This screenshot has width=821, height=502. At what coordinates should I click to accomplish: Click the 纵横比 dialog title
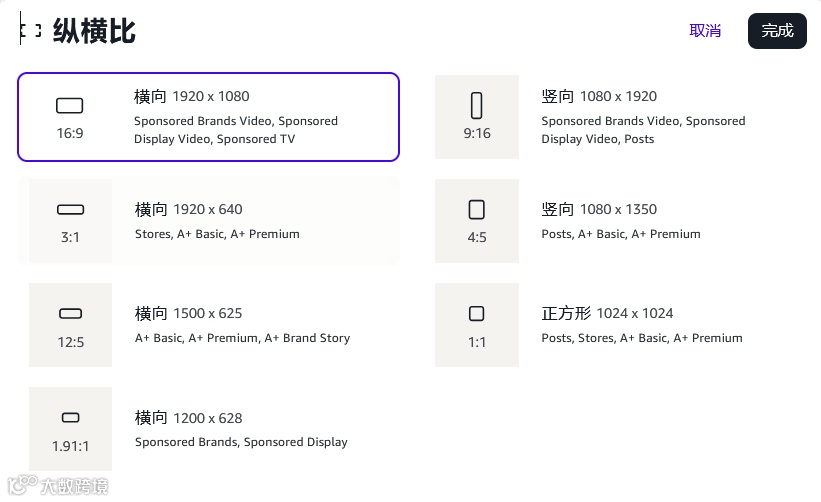94,31
